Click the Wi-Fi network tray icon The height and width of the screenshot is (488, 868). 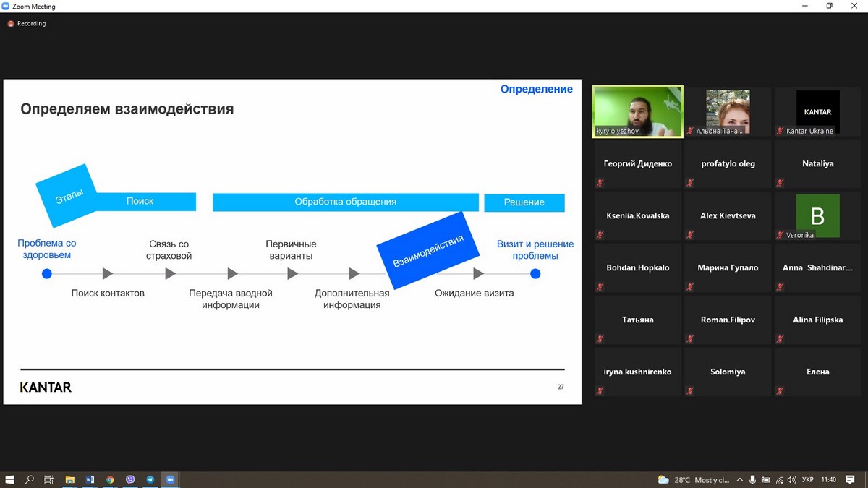tap(778, 480)
